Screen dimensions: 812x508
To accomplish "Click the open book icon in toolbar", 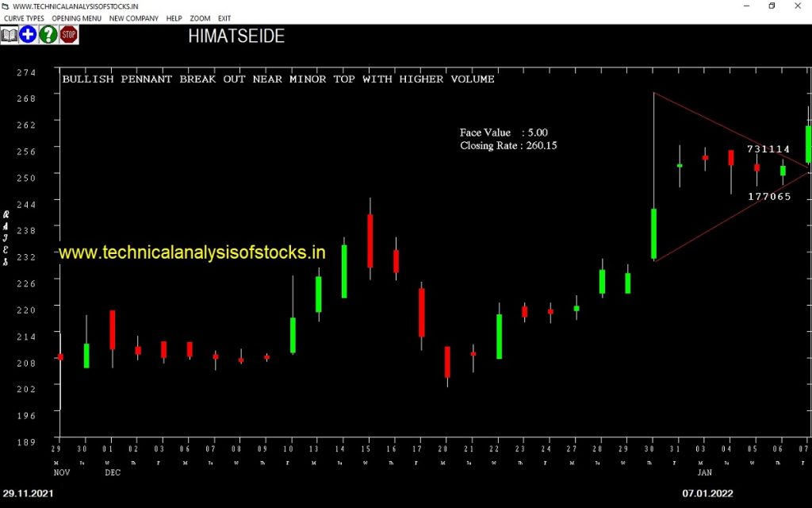I will [9, 34].
